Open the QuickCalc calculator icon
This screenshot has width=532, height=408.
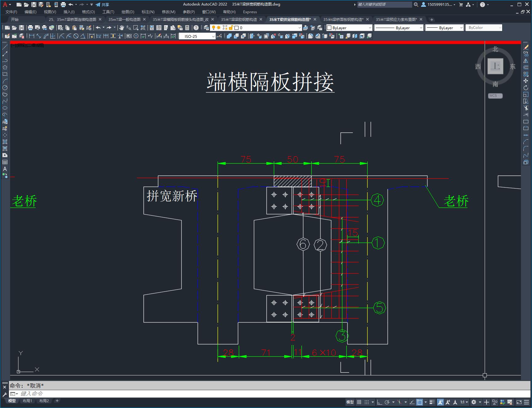pyautogui.click(x=187, y=28)
